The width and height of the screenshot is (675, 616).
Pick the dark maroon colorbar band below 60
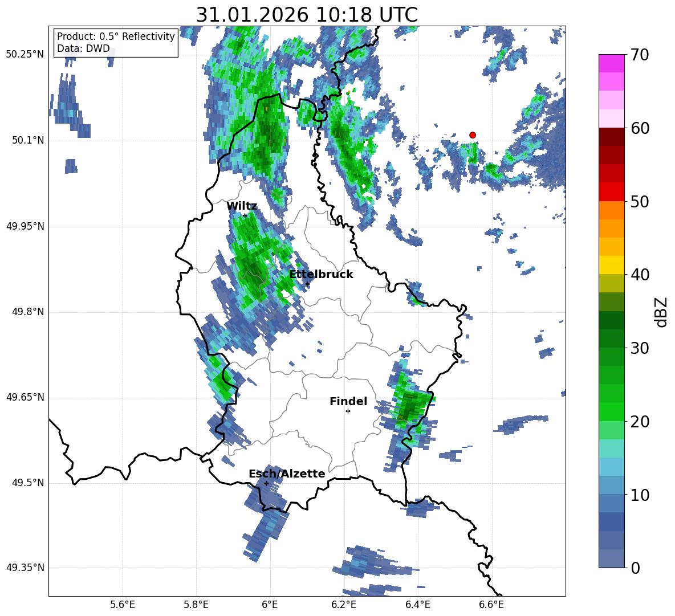coord(611,137)
